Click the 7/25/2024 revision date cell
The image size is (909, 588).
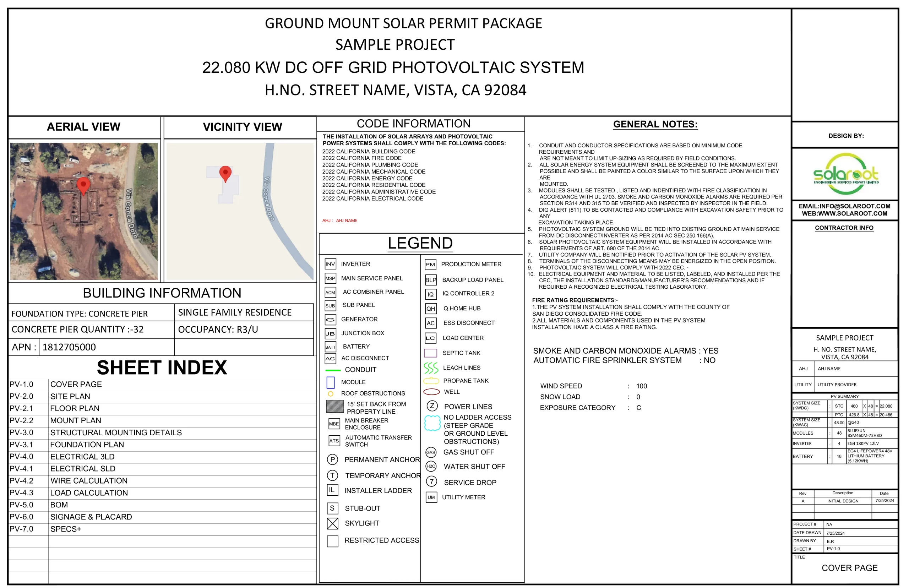884,501
